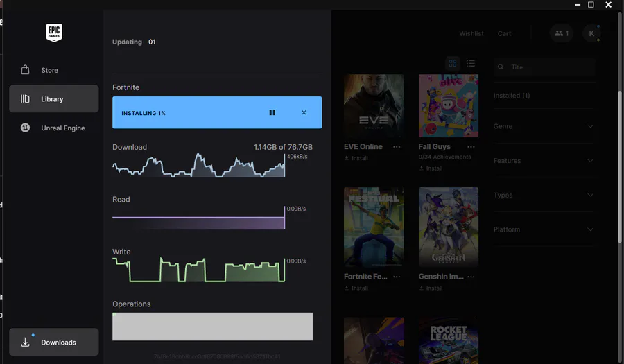Maximize the Epic Games Launcher window
This screenshot has width=624, height=364.
coord(591,5)
